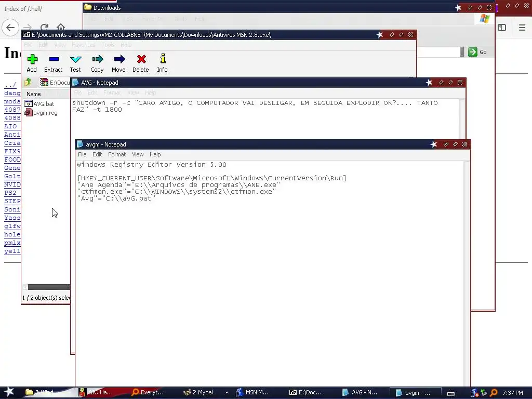Click the orange search icon in system tray
Screen dimensions: 532x399
pos(494,393)
